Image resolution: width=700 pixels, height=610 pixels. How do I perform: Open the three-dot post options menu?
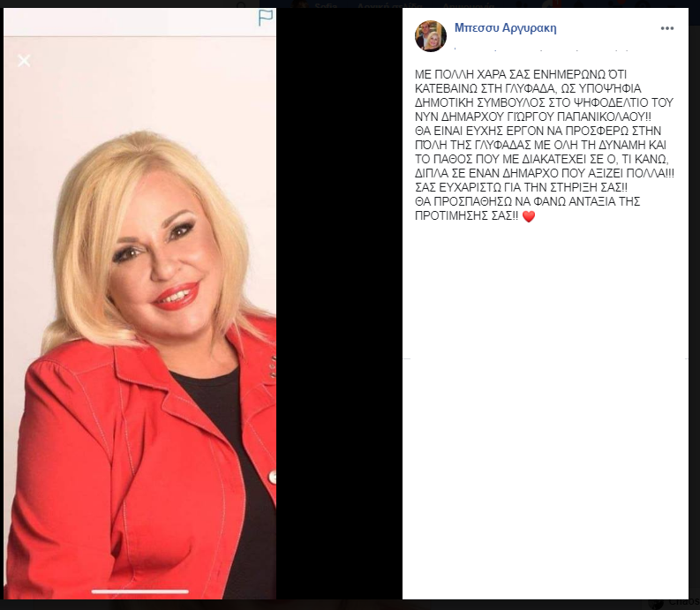[x=667, y=28]
